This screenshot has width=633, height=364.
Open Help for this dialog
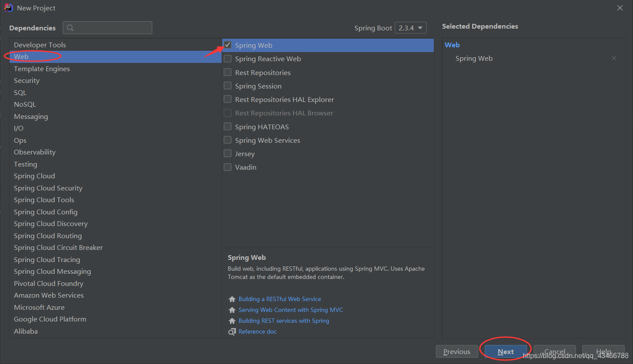pos(603,352)
